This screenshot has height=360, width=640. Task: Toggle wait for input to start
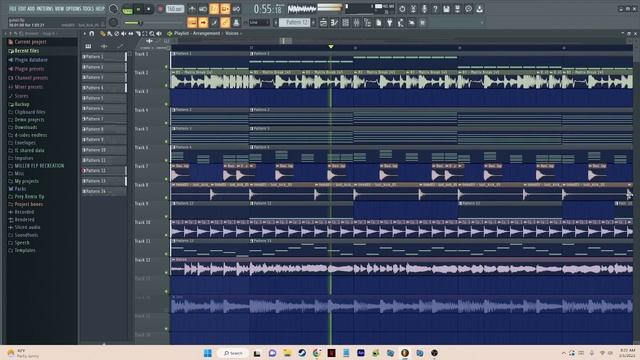click(x=203, y=9)
